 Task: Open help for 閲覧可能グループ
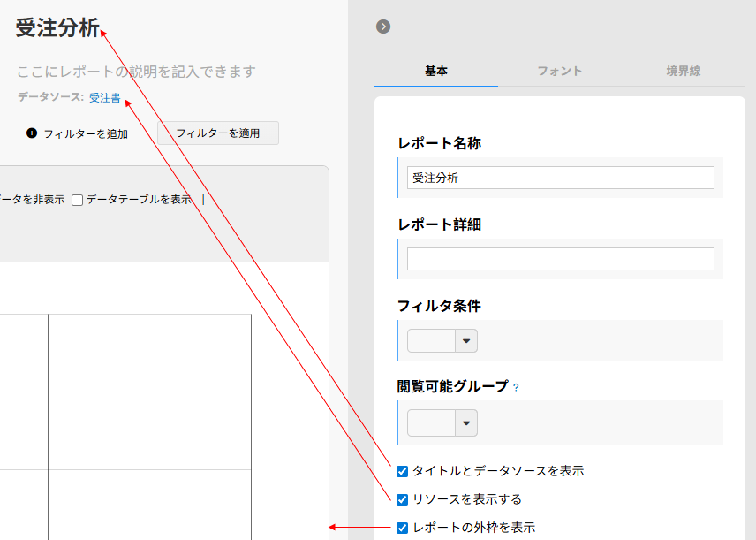(x=516, y=387)
